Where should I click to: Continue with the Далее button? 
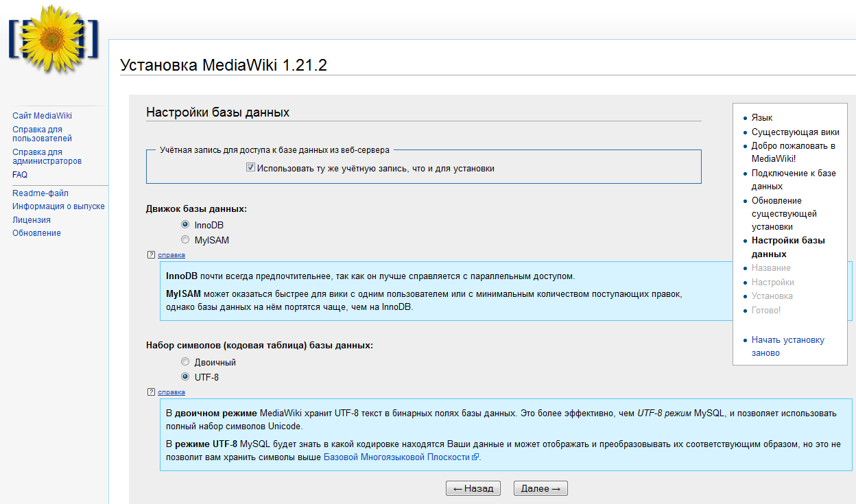pyautogui.click(x=540, y=488)
